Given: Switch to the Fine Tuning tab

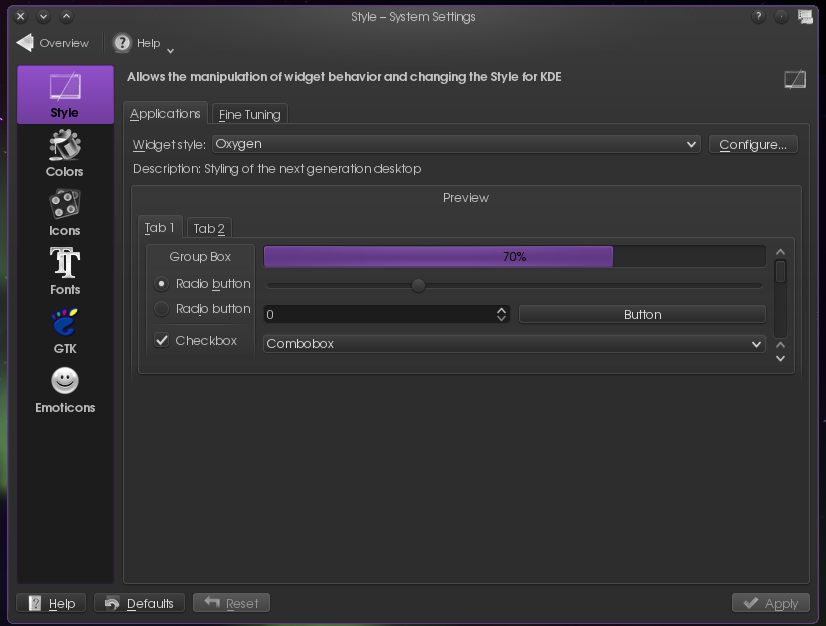Looking at the screenshot, I should click(x=250, y=114).
